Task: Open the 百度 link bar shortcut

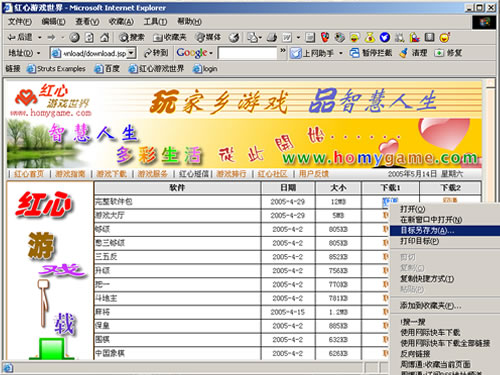Action: click(x=107, y=69)
